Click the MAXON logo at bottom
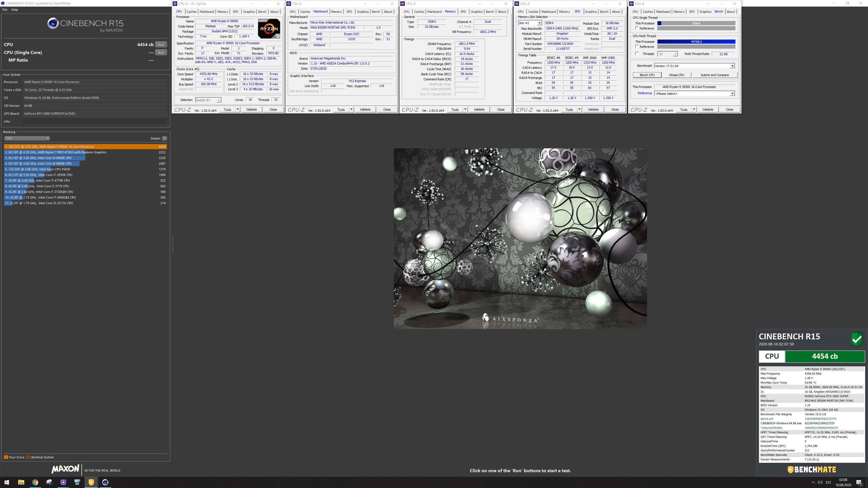The image size is (868, 488). 65,469
